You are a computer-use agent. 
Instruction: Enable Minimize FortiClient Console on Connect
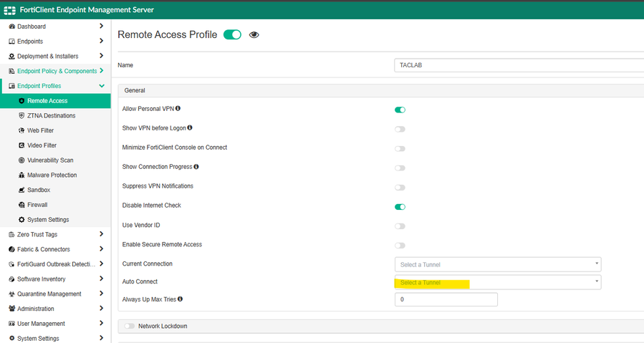click(x=400, y=149)
